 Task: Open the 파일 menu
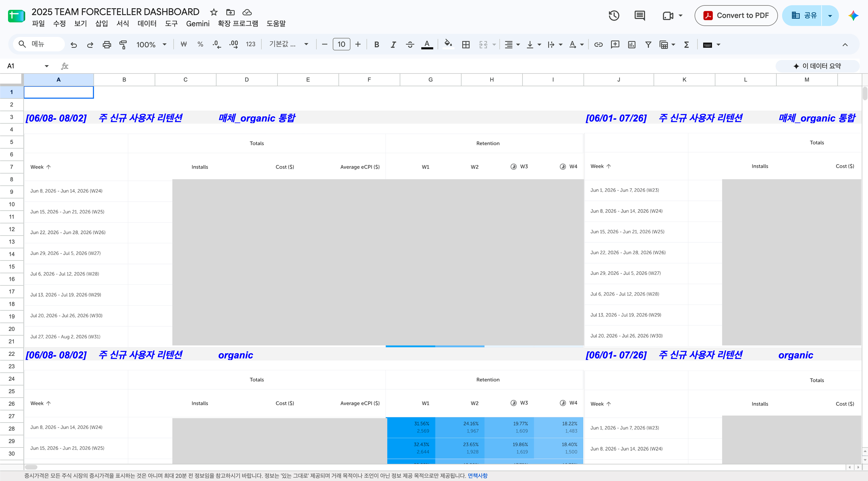click(38, 23)
